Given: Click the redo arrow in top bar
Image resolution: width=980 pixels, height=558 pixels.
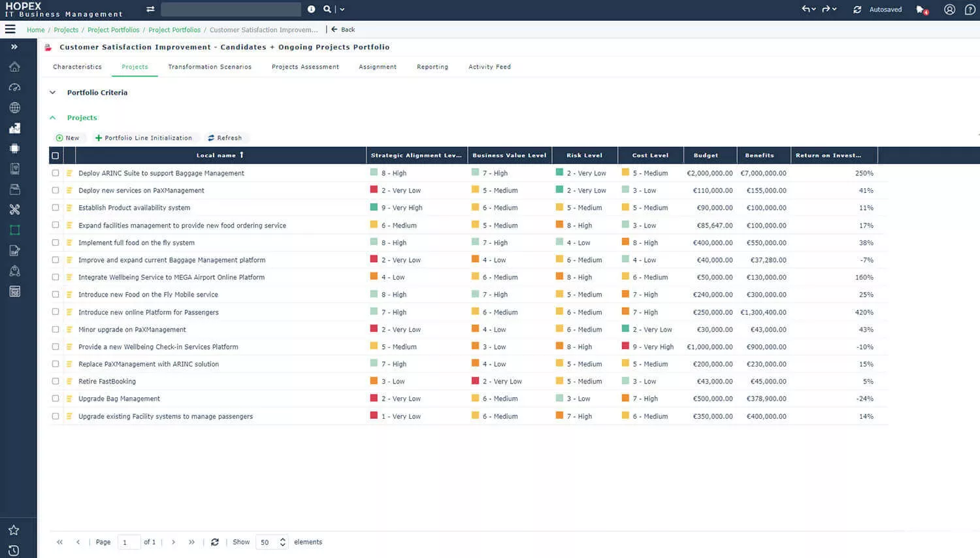Looking at the screenshot, I should pos(829,9).
